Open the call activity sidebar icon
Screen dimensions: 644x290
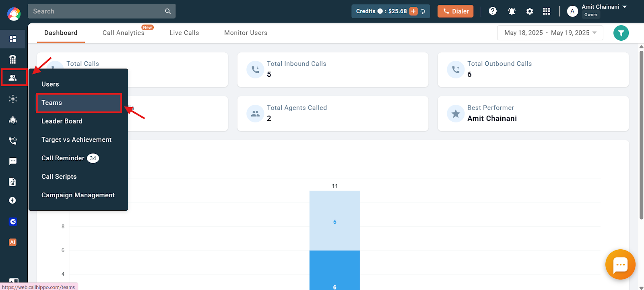[x=13, y=141]
